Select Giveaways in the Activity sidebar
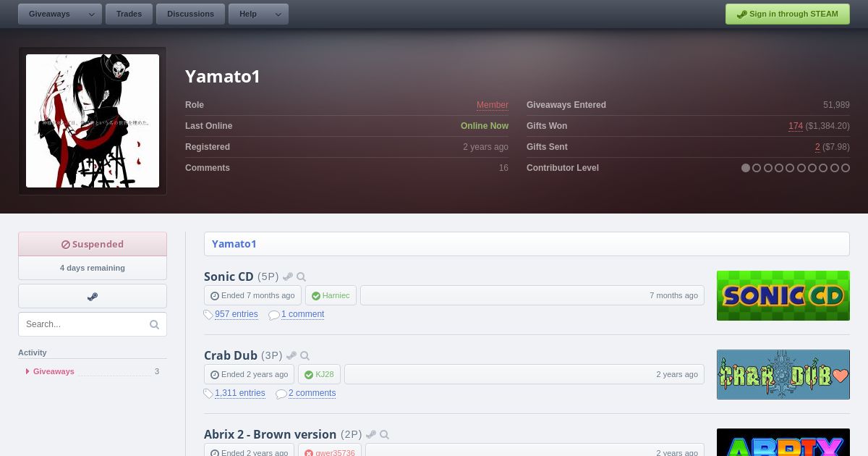This screenshot has width=868, height=456. click(54, 371)
